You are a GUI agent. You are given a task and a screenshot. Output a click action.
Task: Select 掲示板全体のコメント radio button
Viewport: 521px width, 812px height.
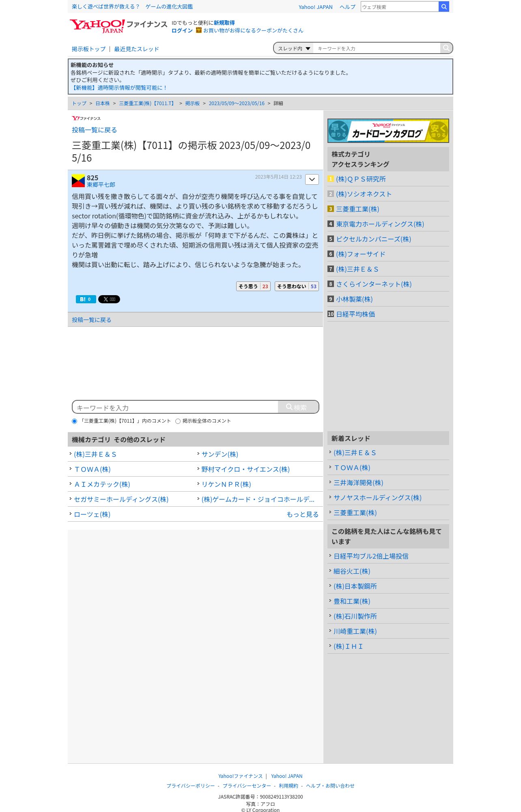178,421
